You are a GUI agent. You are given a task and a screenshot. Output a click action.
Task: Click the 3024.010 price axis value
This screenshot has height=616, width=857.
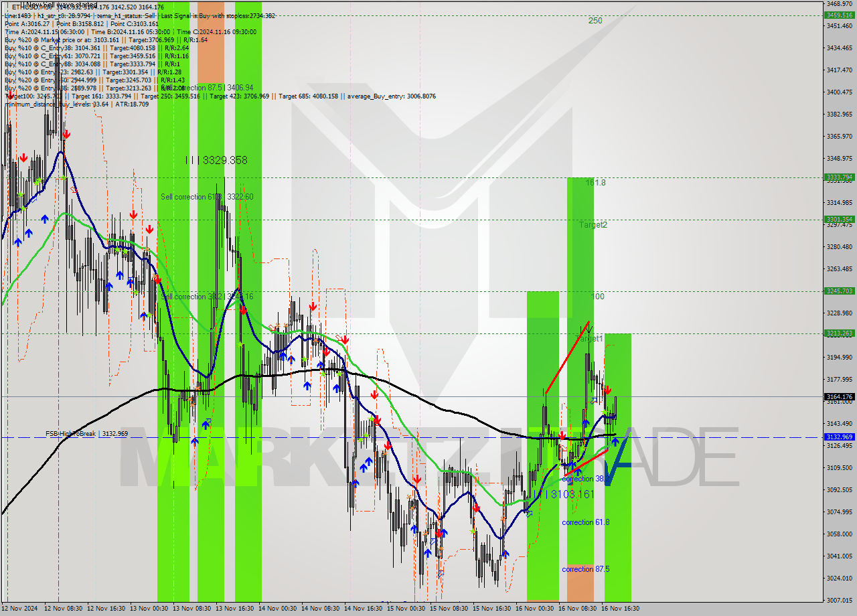pos(839,578)
